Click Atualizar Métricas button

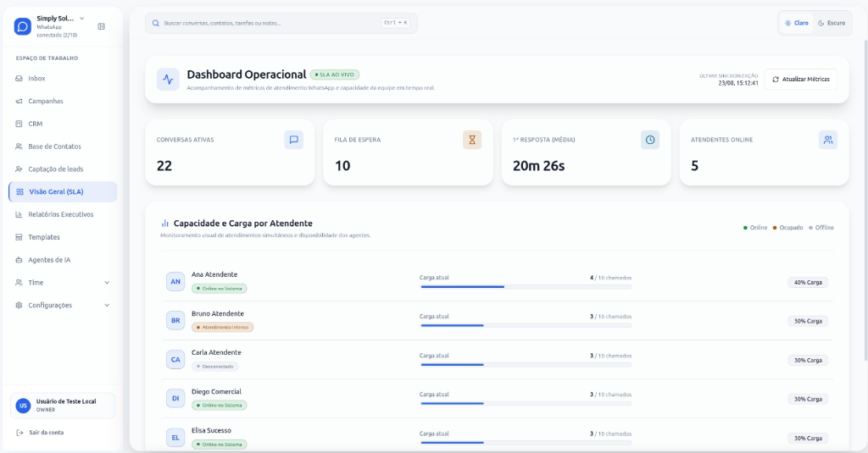coord(801,79)
